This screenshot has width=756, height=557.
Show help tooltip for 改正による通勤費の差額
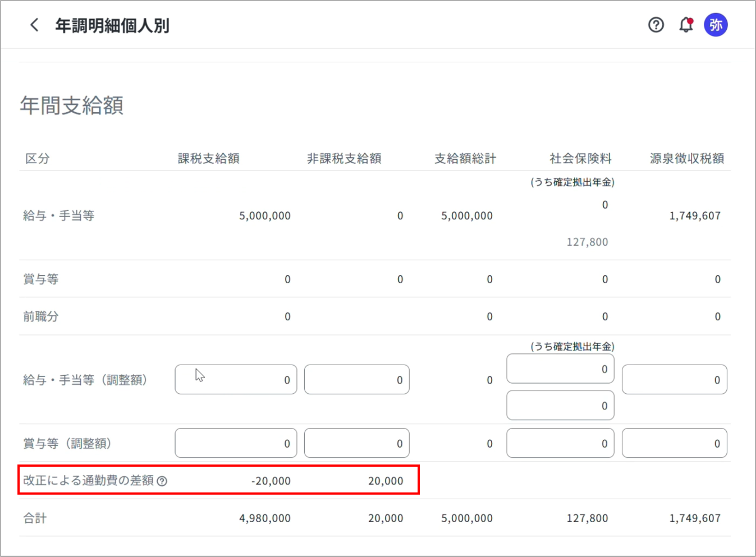pyautogui.click(x=162, y=481)
